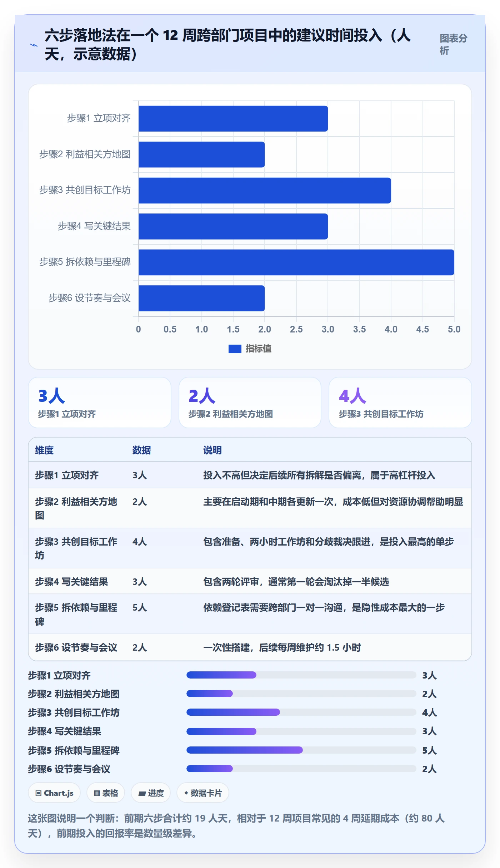Click the 步骤5 拆依赖与里程碑 progress bar
The image size is (500, 868).
tap(301, 750)
